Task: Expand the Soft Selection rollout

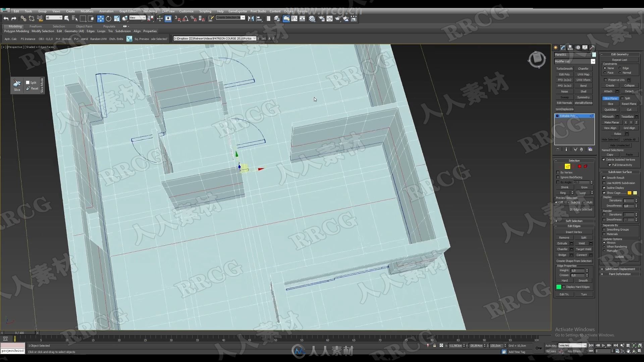Action: [574, 221]
